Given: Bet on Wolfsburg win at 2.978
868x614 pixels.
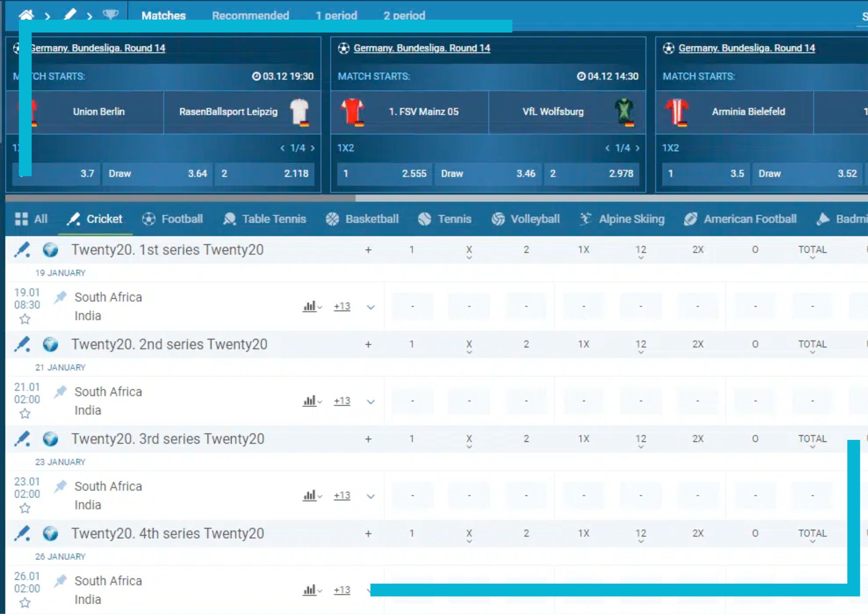Looking at the screenshot, I should pos(592,173).
